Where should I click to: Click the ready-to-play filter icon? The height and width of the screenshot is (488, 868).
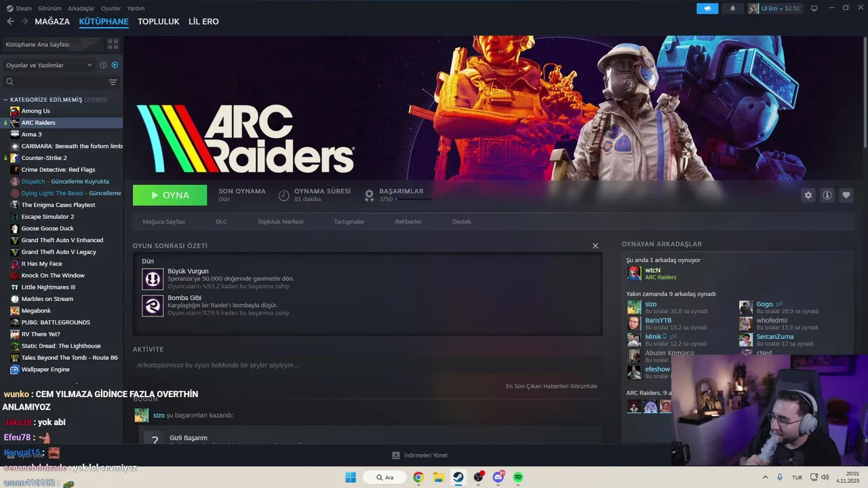pos(115,65)
